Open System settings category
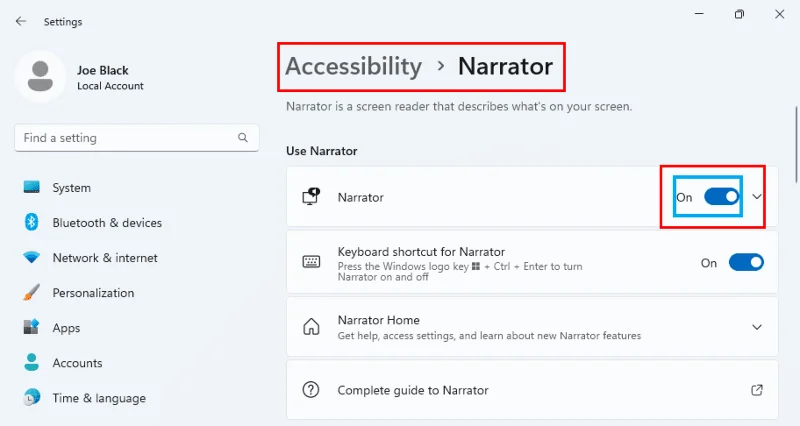 71,188
